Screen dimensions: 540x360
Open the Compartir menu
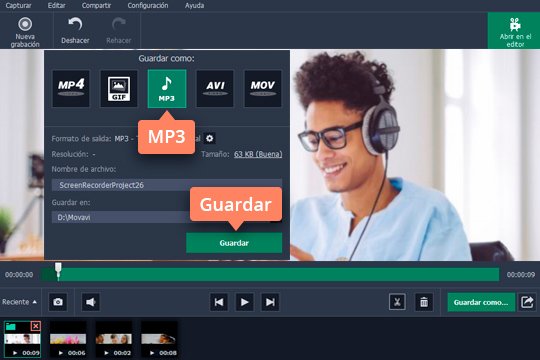96,6
